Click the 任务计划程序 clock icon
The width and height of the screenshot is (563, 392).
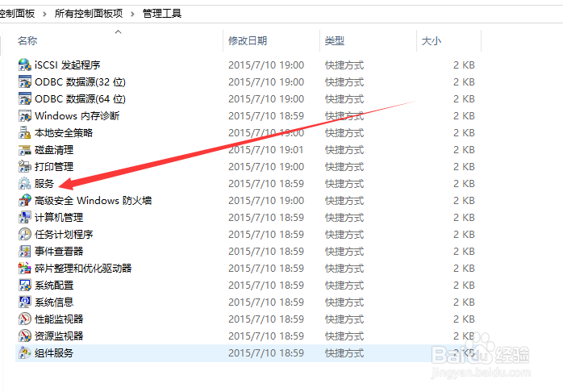25,235
